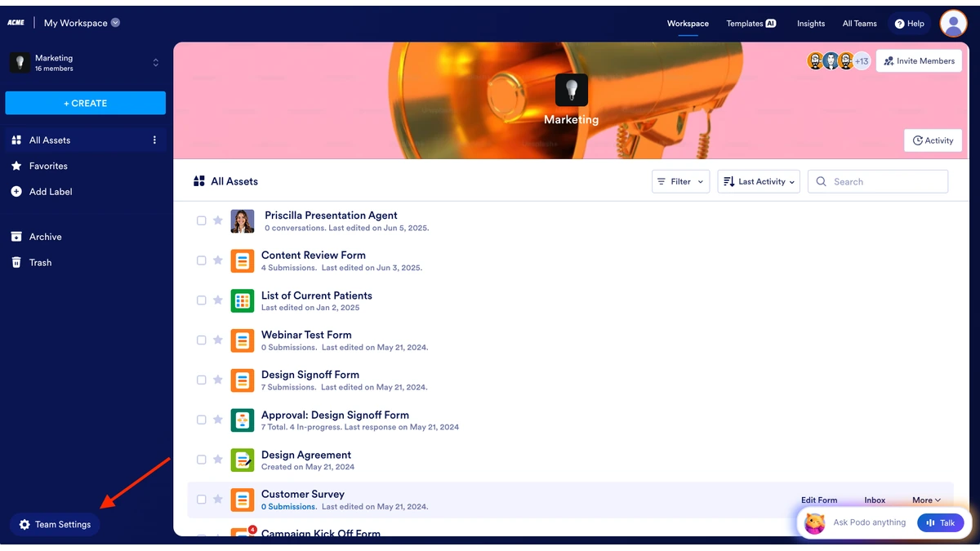Click the Search input field
This screenshot has height=551, width=980.
coord(878,182)
